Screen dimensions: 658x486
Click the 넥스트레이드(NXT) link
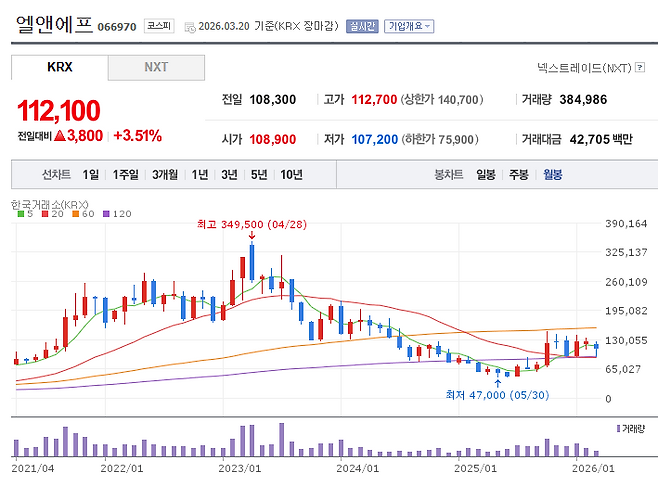pyautogui.click(x=584, y=68)
